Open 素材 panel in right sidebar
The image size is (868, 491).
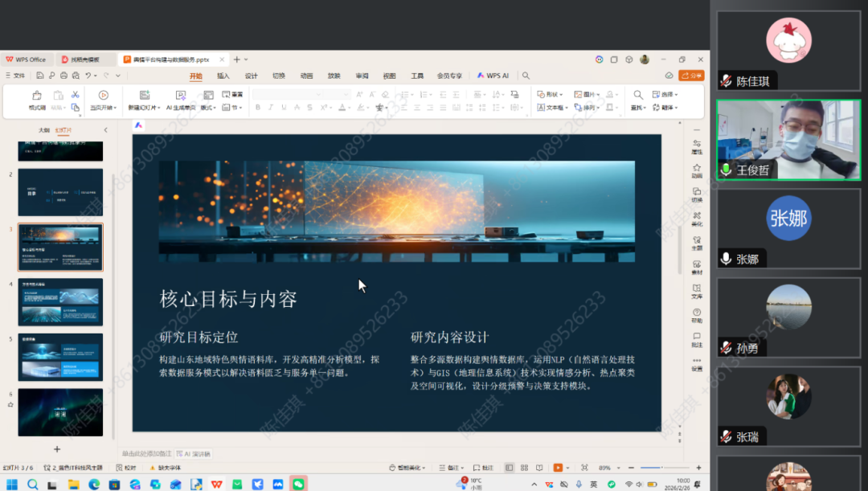point(696,267)
